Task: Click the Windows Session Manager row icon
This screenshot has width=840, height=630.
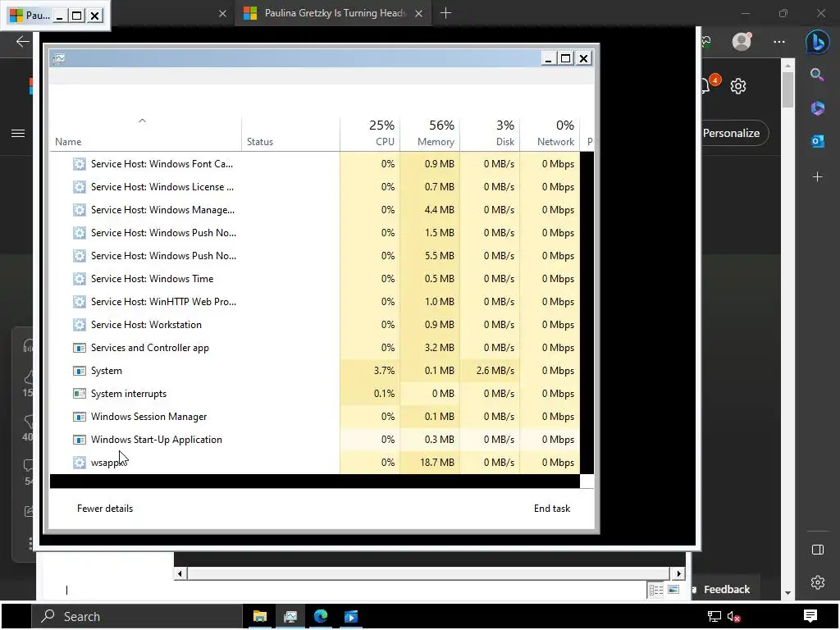Action: point(80,417)
